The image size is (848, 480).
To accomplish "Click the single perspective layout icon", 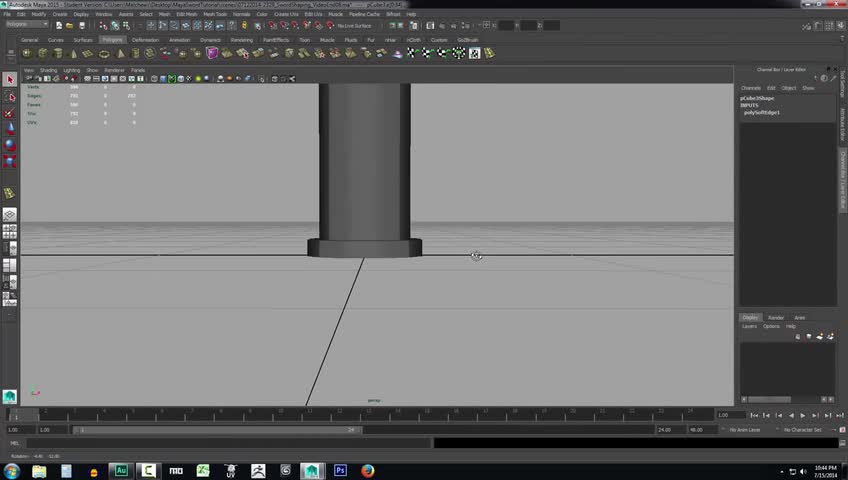I will 10,215.
